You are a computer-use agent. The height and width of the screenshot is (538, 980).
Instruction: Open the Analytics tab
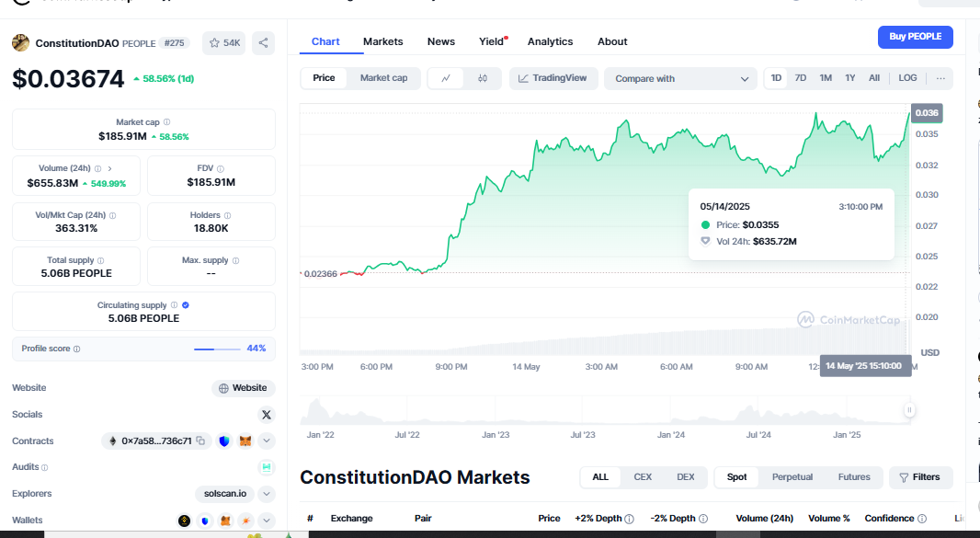[x=550, y=41]
